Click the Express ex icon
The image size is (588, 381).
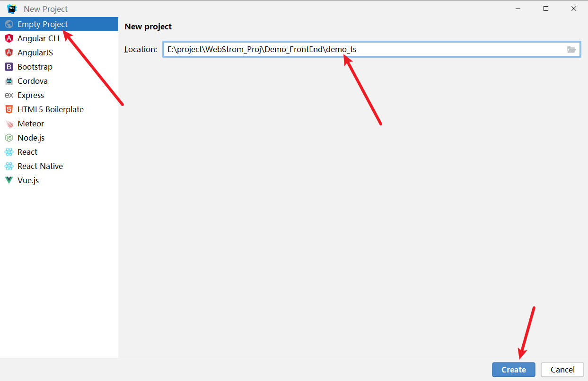pos(9,95)
